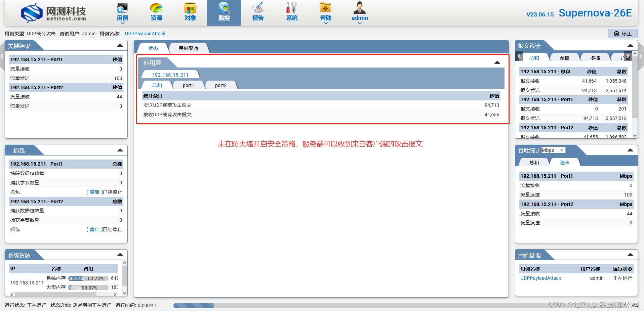Click the 网测科技 netitest.com logo

pyautogui.click(x=53, y=13)
